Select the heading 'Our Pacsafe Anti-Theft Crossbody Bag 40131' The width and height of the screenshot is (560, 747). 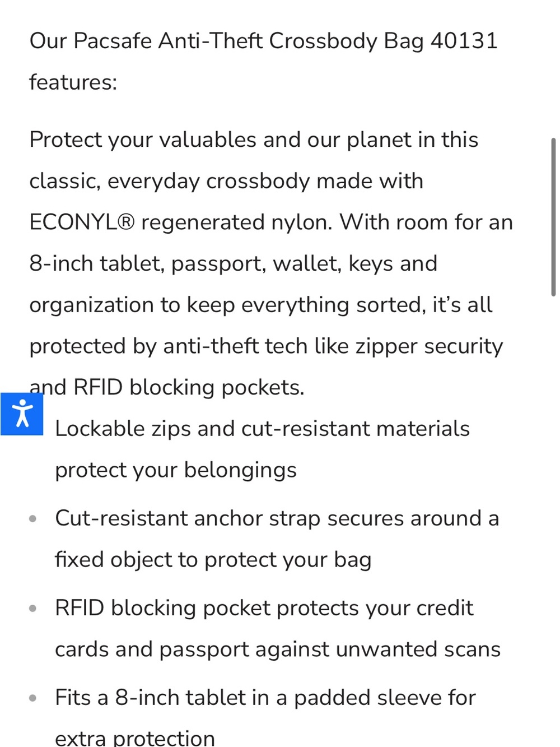point(263,41)
